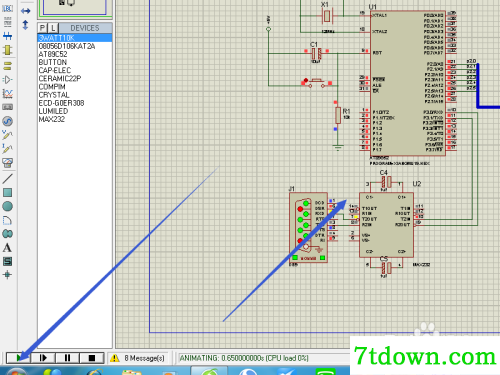Click the yellow warning icon by the message count
The width and height of the screenshot is (500, 375).
[x=115, y=358]
